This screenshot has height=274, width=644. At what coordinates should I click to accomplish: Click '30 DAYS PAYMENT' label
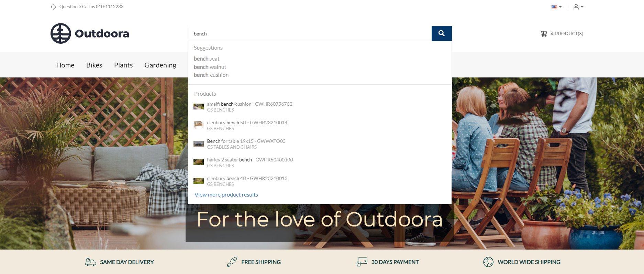coord(395,262)
